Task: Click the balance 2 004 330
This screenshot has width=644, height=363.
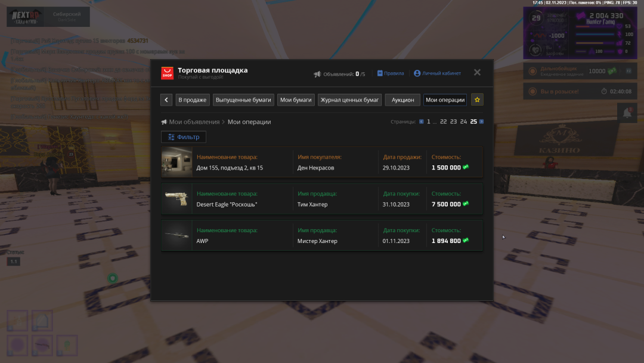Action: [606, 16]
